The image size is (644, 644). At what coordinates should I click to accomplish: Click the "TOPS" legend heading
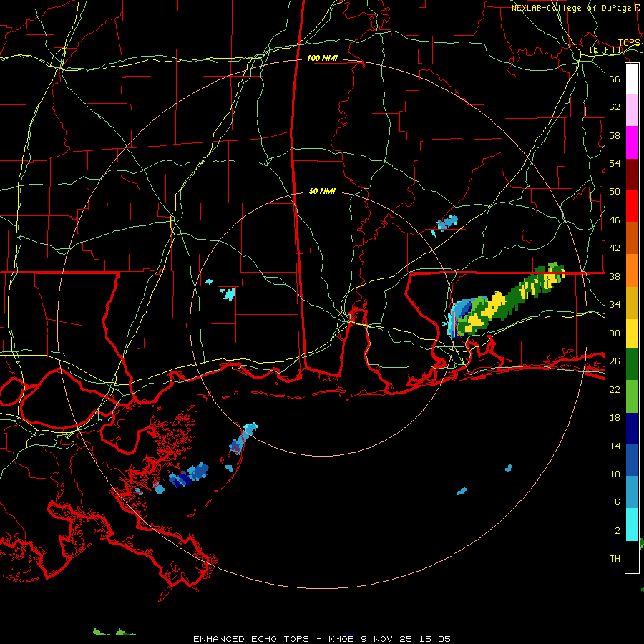[x=629, y=43]
